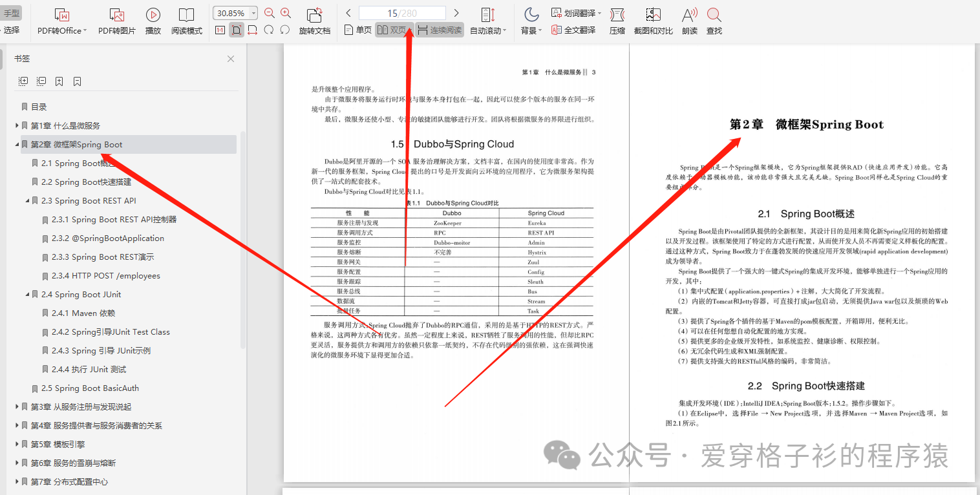Click the 1.5 Dubbo与Spring Cloud section heading
Screen dimensions: 980x495
(453, 144)
